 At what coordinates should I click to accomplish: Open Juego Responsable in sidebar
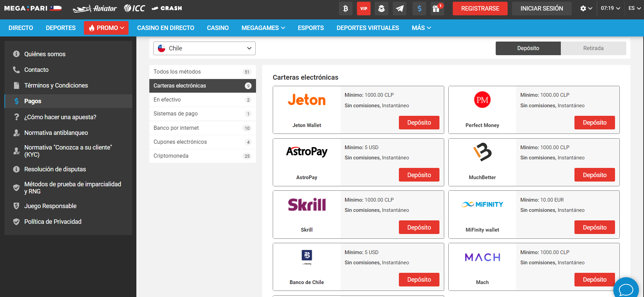coord(50,206)
